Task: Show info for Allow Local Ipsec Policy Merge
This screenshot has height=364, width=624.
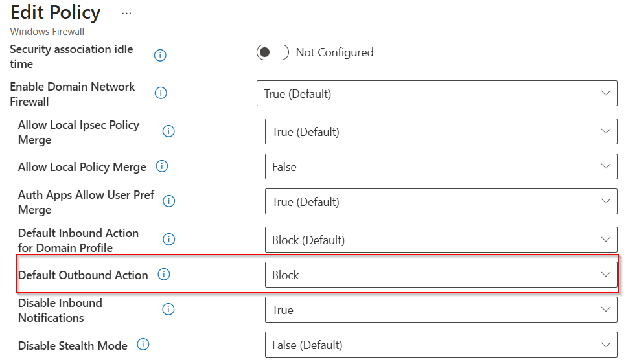Action: tap(168, 131)
